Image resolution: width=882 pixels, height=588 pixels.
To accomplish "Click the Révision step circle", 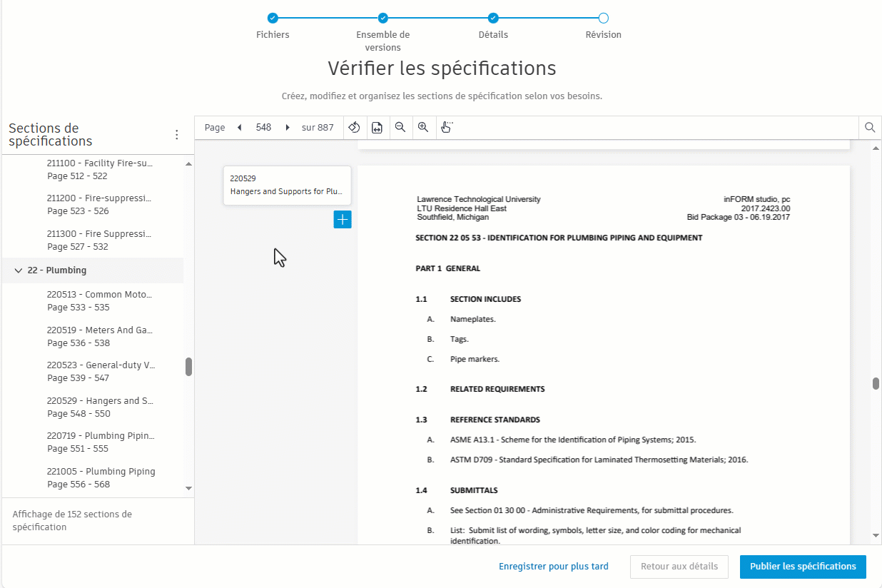I will 603,18.
